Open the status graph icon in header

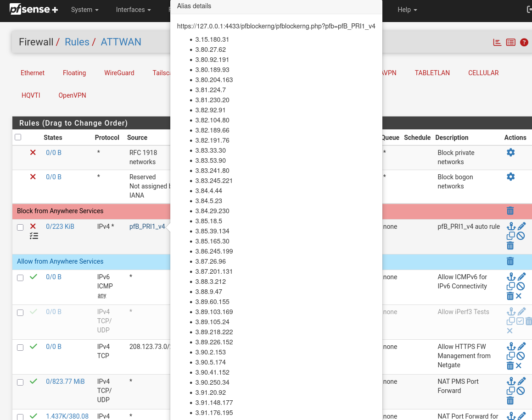pos(497,42)
